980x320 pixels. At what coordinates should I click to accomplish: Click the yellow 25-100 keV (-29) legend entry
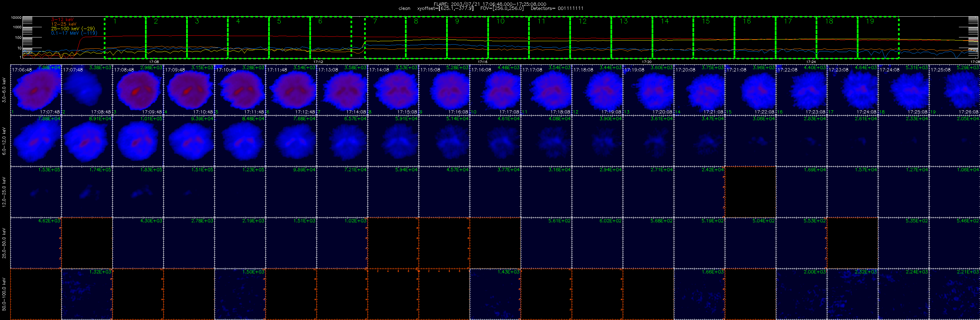[x=73, y=29]
